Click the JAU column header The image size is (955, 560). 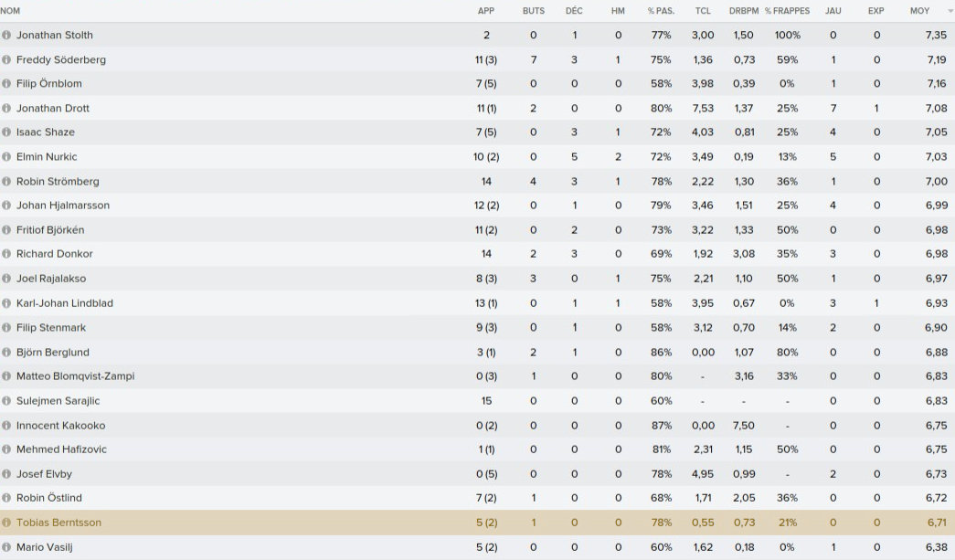click(x=833, y=11)
